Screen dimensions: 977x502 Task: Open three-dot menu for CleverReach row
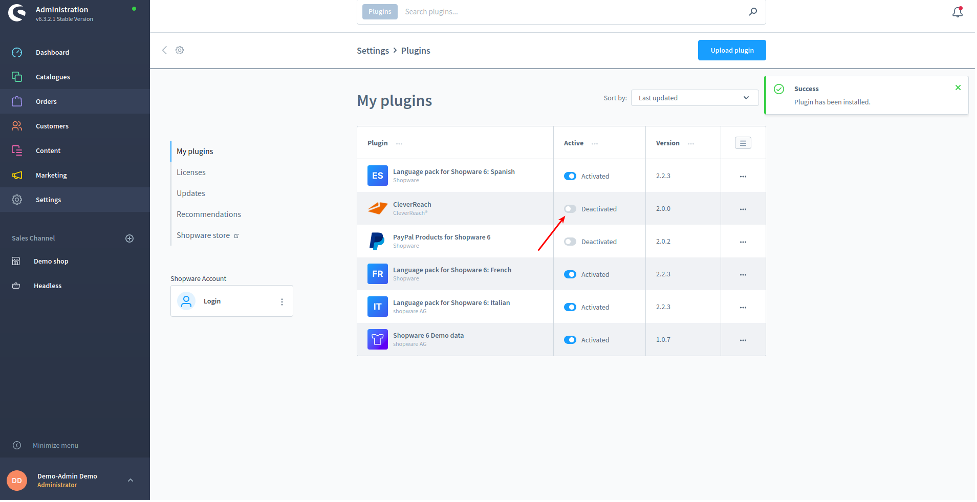click(x=742, y=209)
